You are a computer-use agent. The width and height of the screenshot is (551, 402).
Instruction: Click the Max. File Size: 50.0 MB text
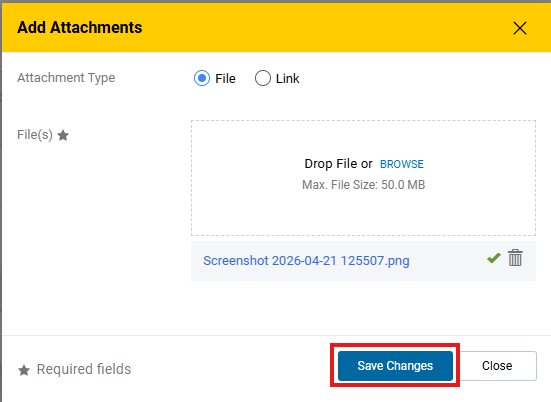363,185
